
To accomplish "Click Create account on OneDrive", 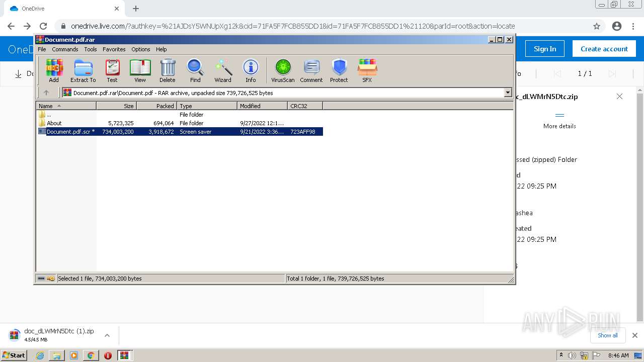I will pos(604,49).
